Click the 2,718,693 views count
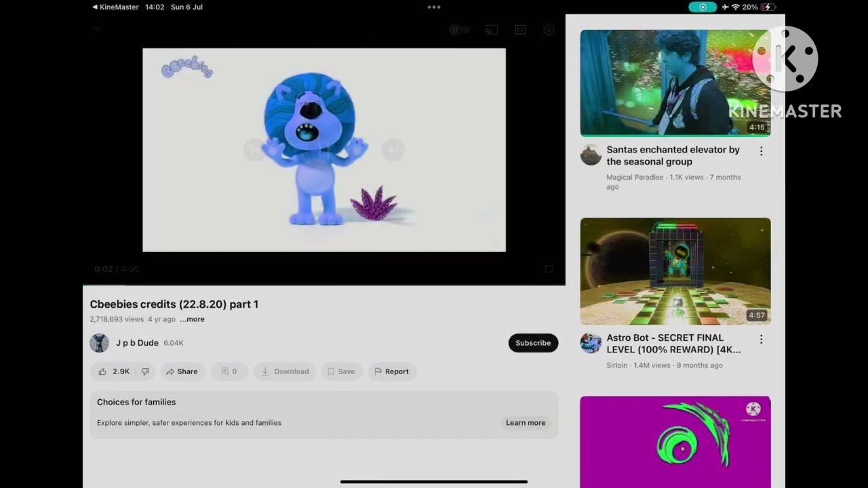The height and width of the screenshot is (488, 868). coord(117,319)
